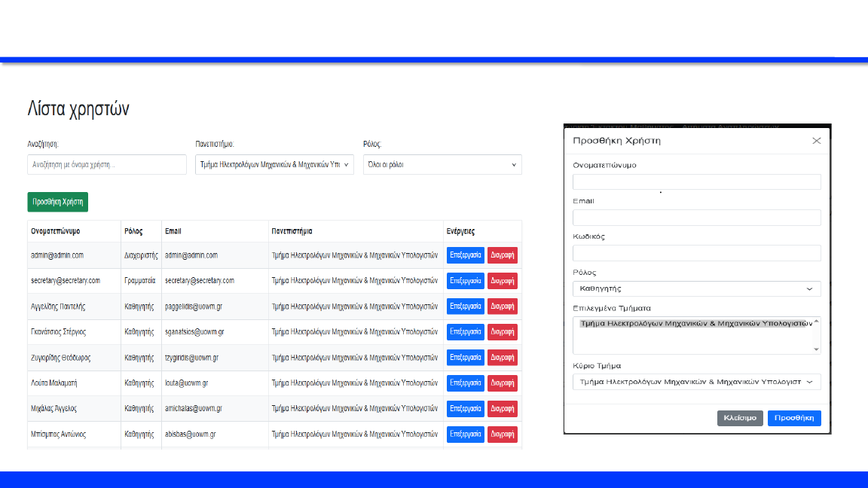This screenshot has height=488, width=868.
Task: Open the Ρόλος dropdown set to Καθηγητής
Action: [x=696, y=288]
